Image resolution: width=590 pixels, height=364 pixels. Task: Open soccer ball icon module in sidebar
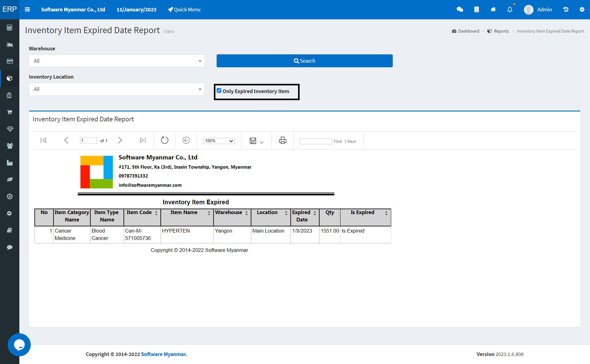(x=10, y=196)
